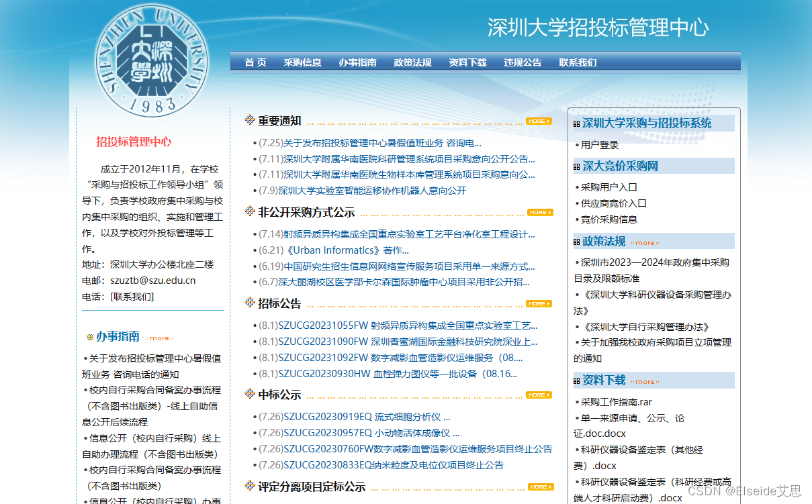
Task: Open the more link next to 政策法规
Action: (645, 243)
